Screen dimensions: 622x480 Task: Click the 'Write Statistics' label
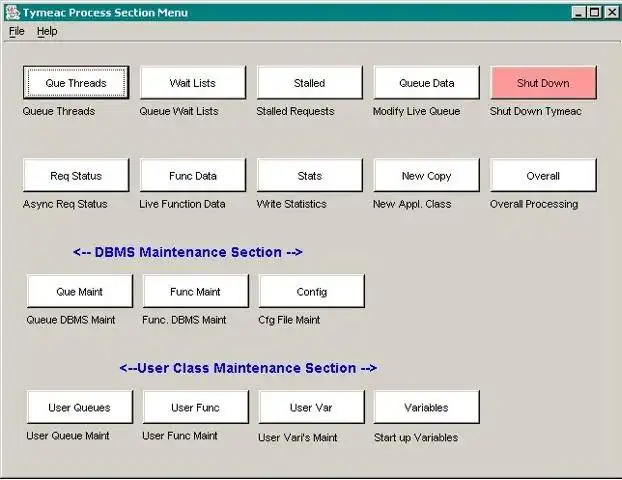pos(292,204)
